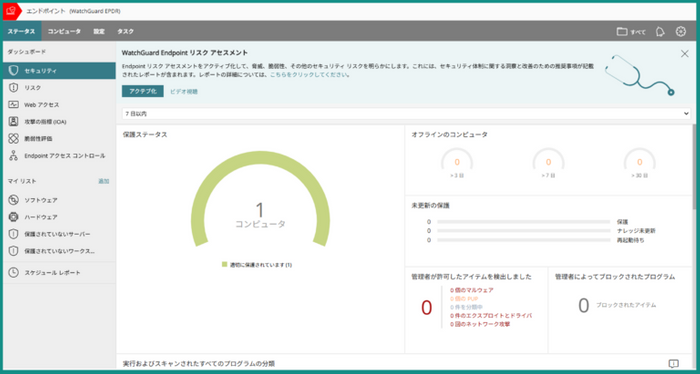Image resolution: width=700 pixels, height=374 pixels.
Task: Click the 未更新の保護 heading
Action: [x=430, y=206]
